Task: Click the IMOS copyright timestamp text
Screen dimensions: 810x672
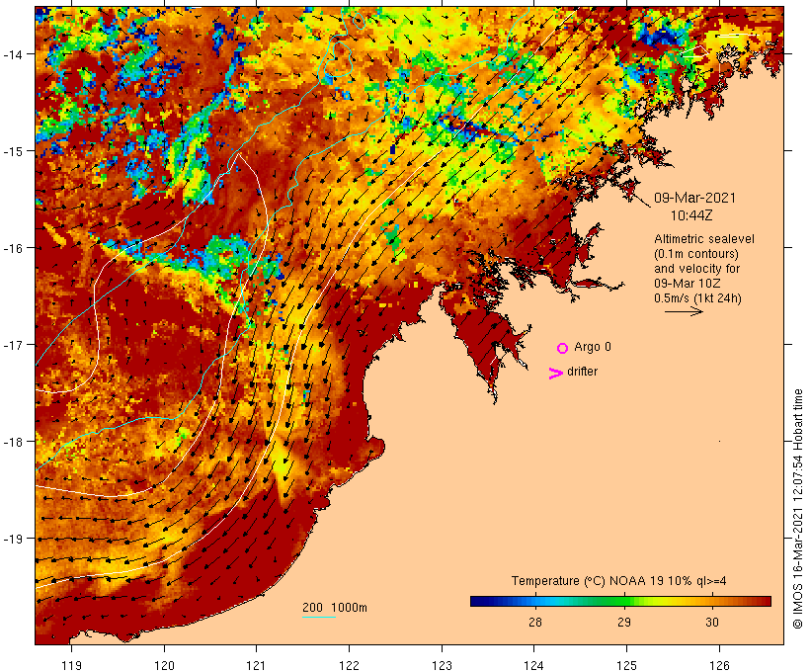Action: pos(797,509)
